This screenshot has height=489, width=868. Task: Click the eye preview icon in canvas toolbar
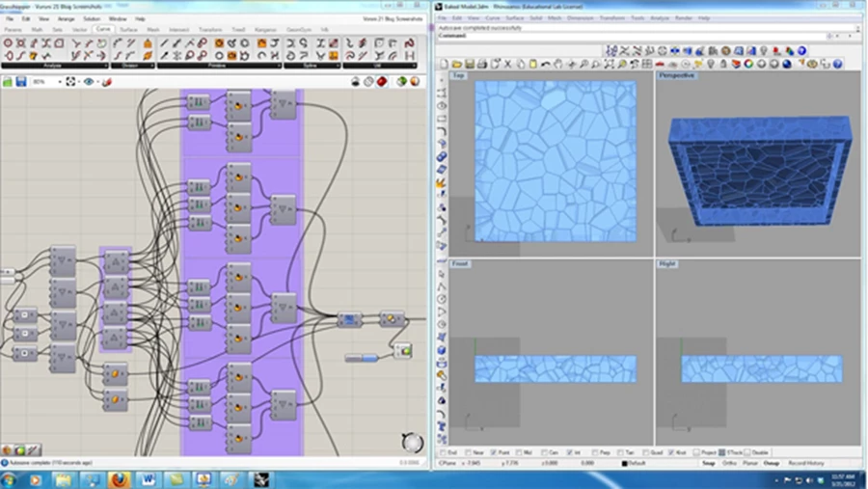(89, 82)
